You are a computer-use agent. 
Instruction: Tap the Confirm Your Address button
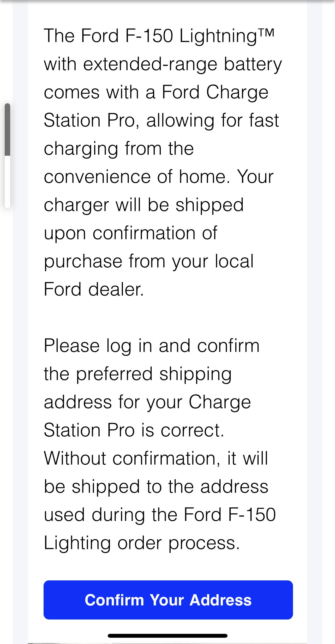coord(168,600)
